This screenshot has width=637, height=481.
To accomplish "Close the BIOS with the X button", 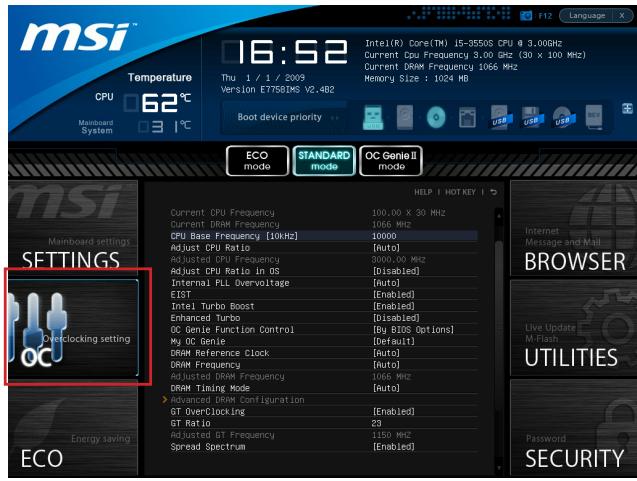I will 622,15.
